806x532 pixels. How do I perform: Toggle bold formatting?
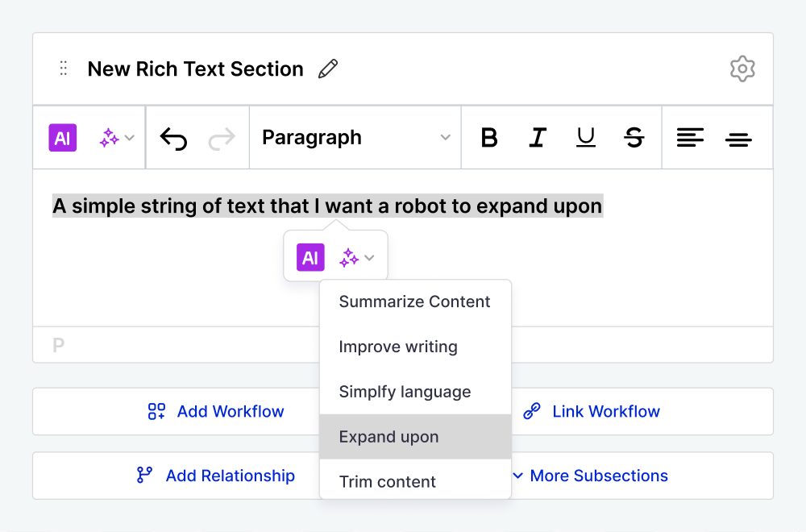(x=489, y=138)
